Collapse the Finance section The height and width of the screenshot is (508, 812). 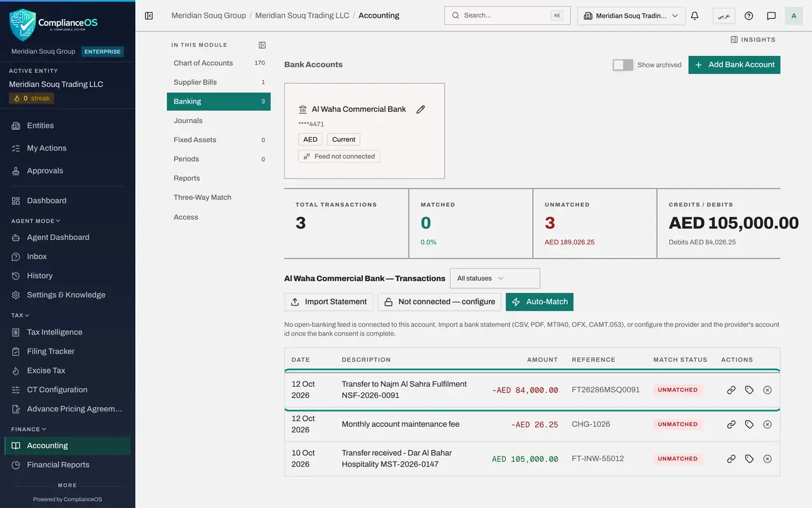[29, 429]
